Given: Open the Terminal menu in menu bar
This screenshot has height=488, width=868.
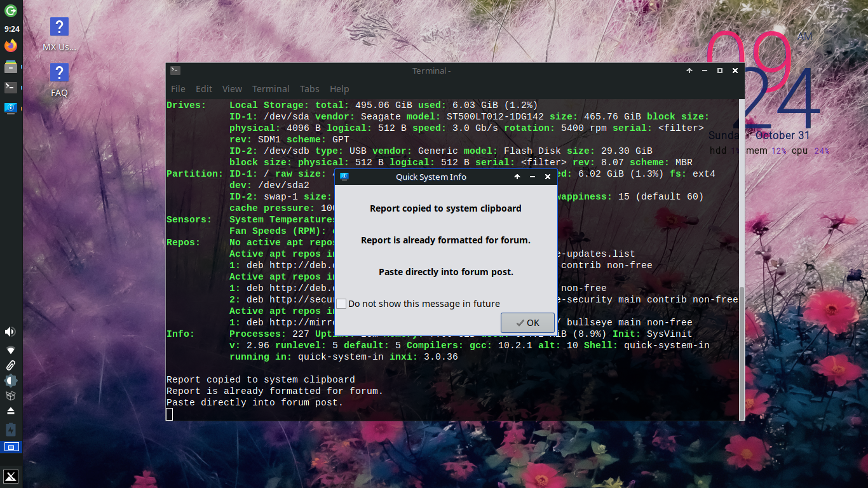Looking at the screenshot, I should coord(271,89).
